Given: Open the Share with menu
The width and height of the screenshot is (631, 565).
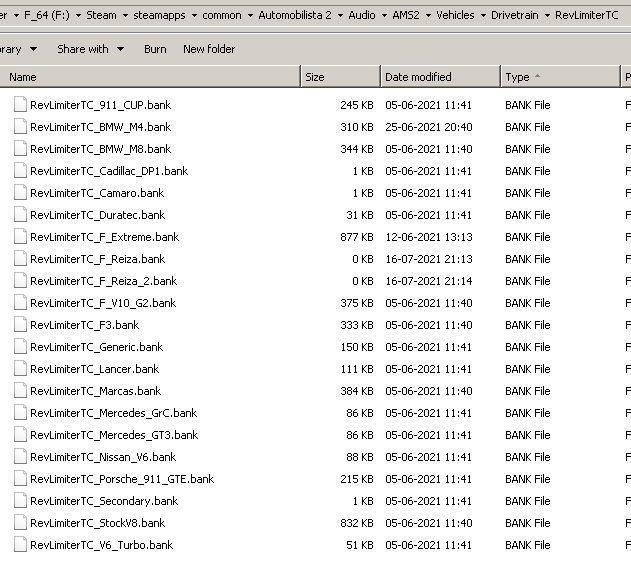Looking at the screenshot, I should (90, 49).
